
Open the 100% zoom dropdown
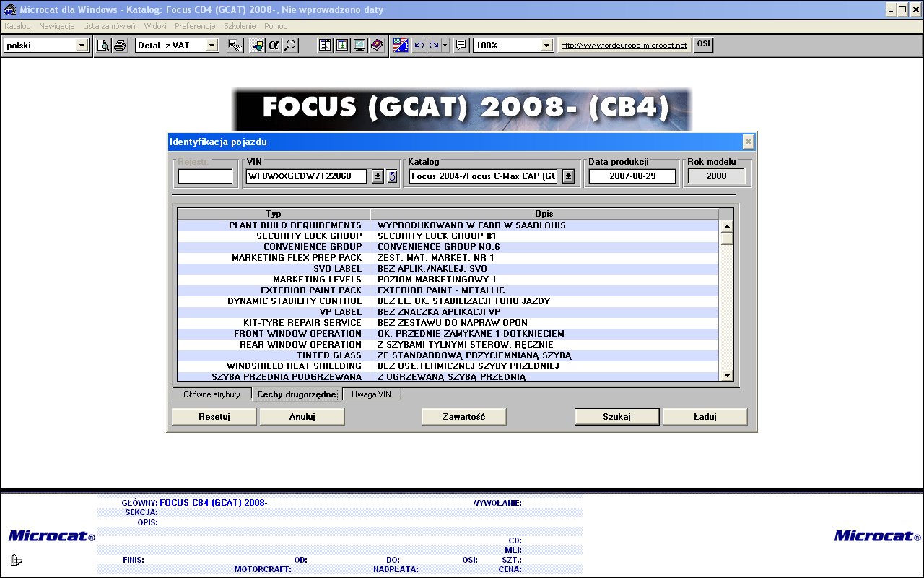click(547, 46)
